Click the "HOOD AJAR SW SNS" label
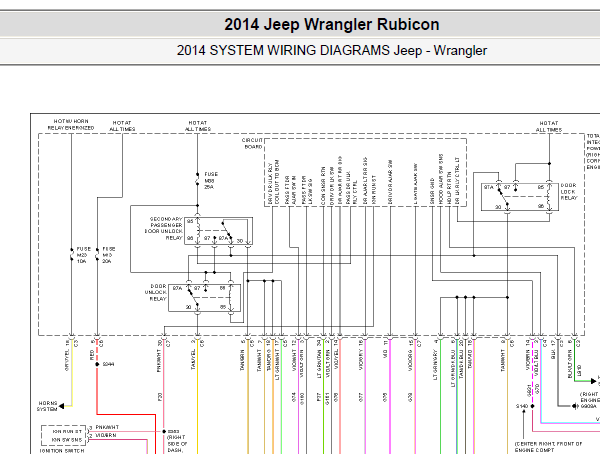The width and height of the screenshot is (600, 454). pyautogui.click(x=441, y=179)
